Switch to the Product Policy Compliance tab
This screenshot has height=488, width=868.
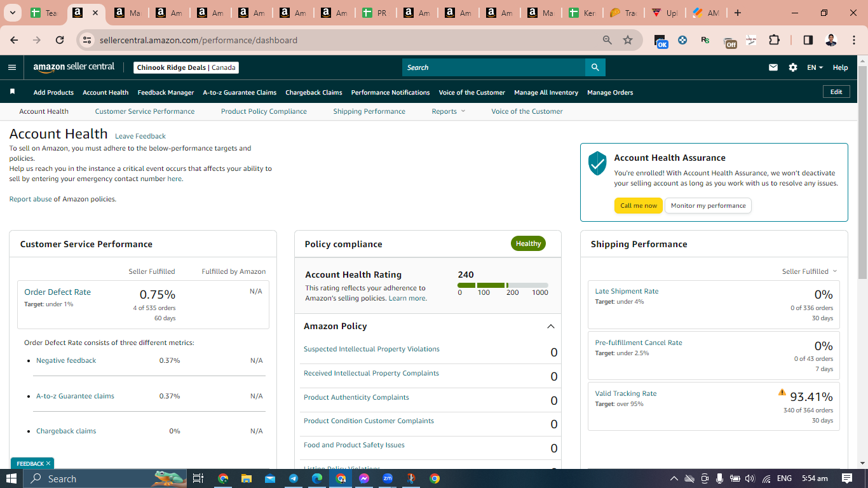tap(264, 111)
